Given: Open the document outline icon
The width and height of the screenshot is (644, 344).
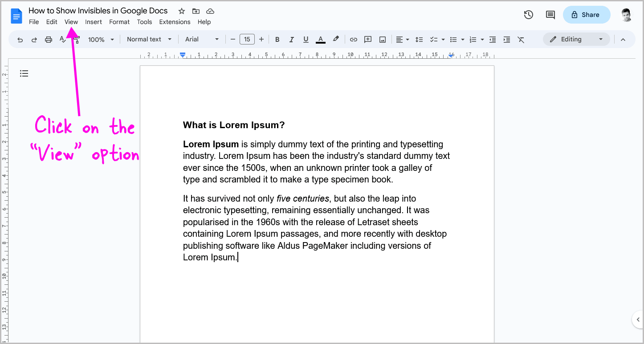Looking at the screenshot, I should 24,73.
